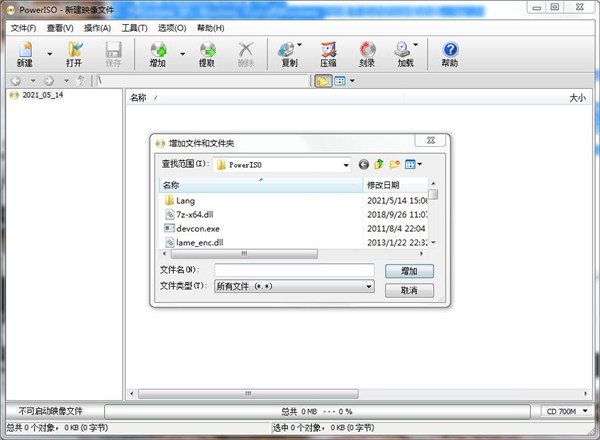Click the Burn (刻录) toolbar icon

click(x=367, y=54)
